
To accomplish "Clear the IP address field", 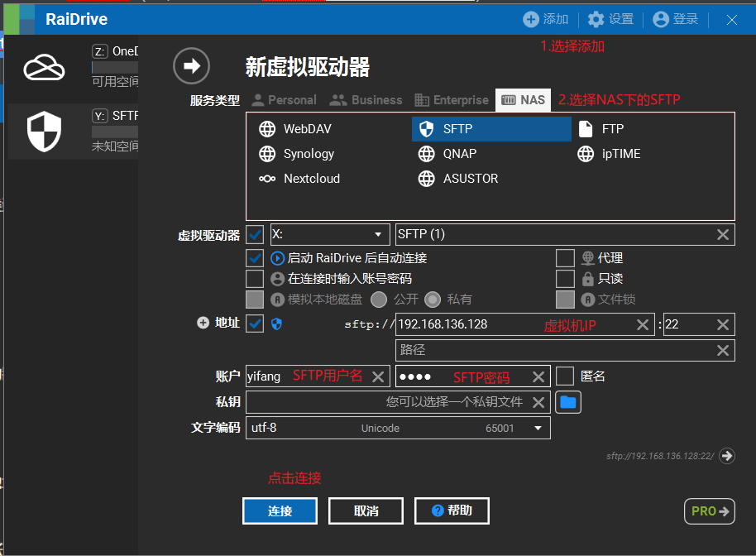I will [643, 324].
